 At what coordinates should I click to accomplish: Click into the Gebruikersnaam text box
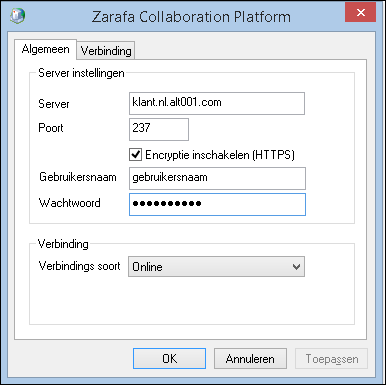(217, 178)
